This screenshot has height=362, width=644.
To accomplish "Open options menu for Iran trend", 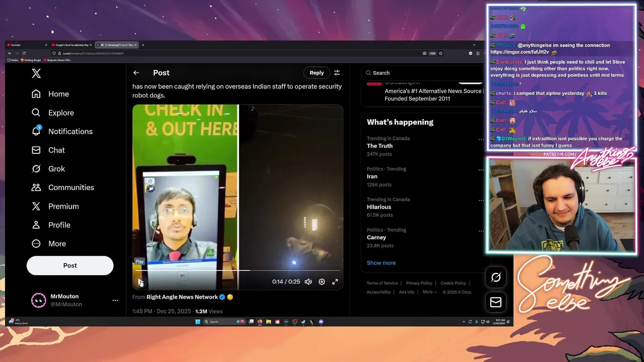I will (x=481, y=170).
